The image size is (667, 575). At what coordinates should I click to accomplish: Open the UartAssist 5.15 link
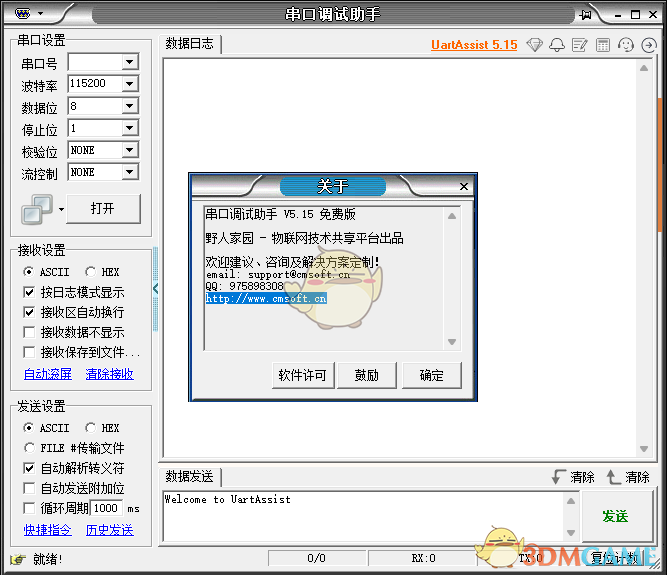coord(474,45)
